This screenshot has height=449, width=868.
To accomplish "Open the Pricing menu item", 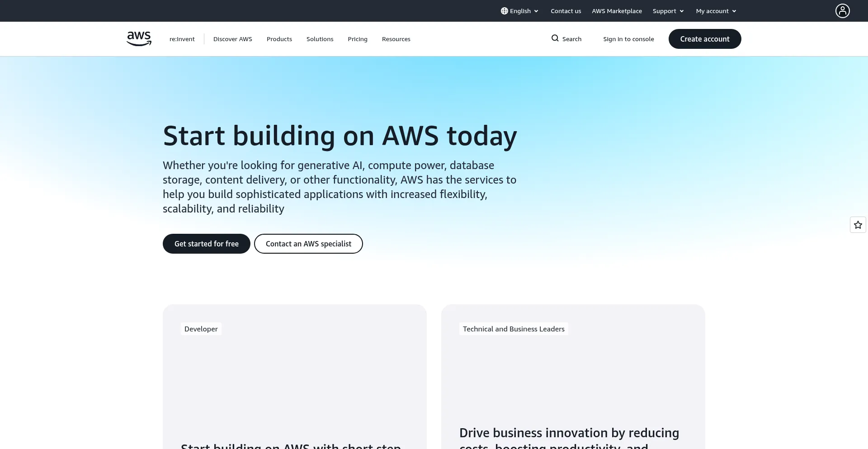I will click(358, 39).
